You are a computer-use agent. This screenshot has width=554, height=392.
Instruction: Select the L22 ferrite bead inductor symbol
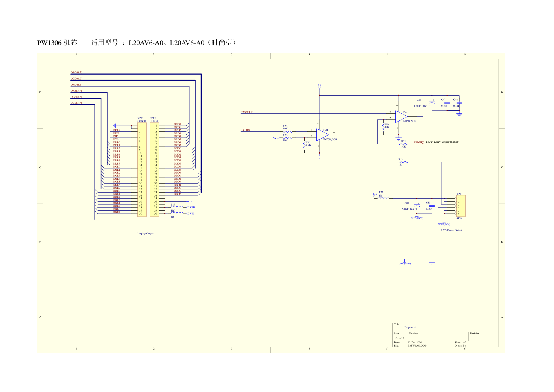click(x=384, y=197)
